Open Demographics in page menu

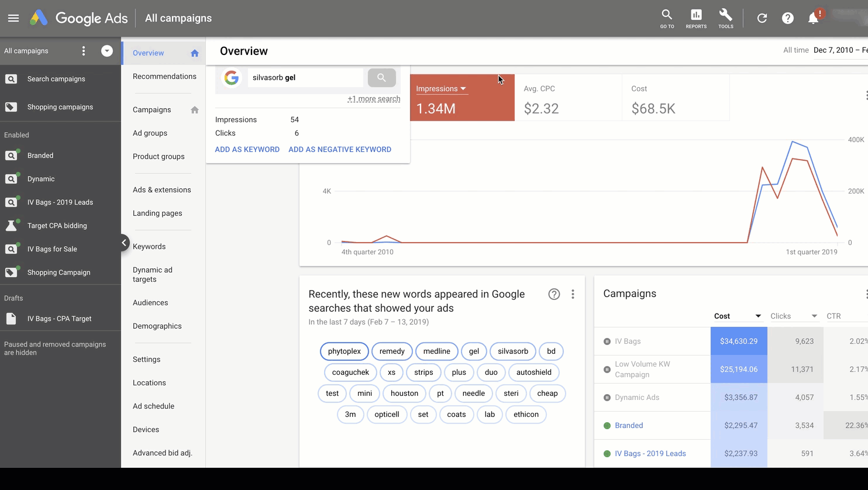click(157, 326)
